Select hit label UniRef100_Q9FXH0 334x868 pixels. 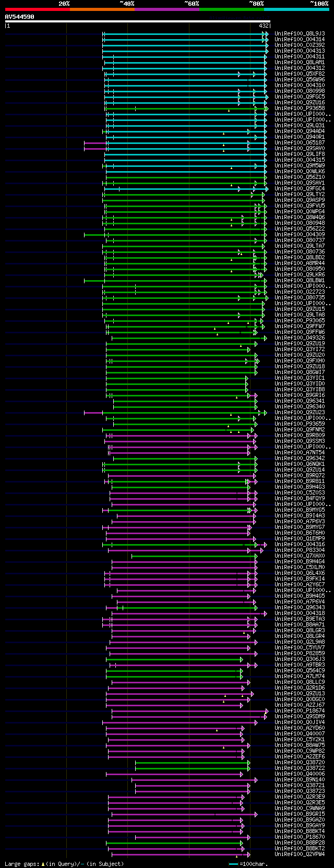300,360
